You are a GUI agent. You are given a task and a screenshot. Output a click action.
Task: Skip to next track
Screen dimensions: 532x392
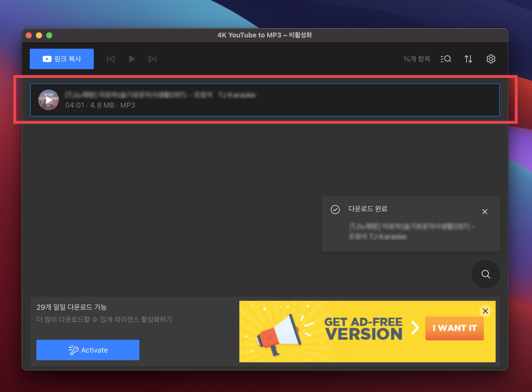(x=152, y=59)
